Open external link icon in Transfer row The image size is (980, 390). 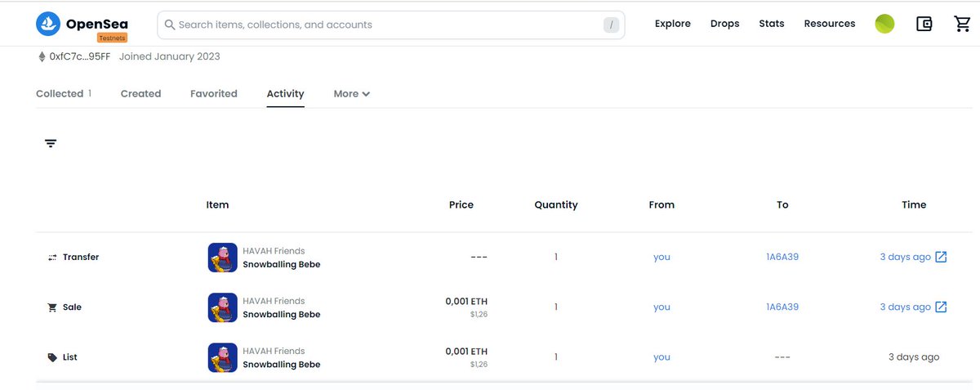pyautogui.click(x=941, y=257)
